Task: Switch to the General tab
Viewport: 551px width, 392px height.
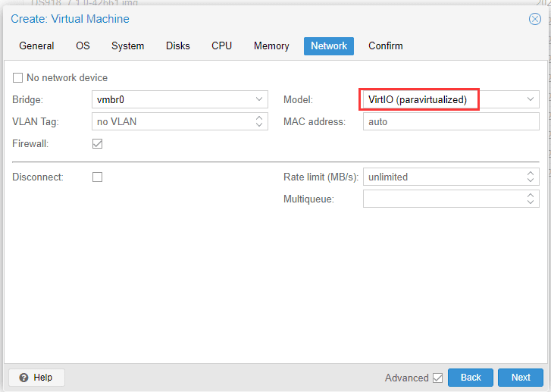Action: point(36,46)
